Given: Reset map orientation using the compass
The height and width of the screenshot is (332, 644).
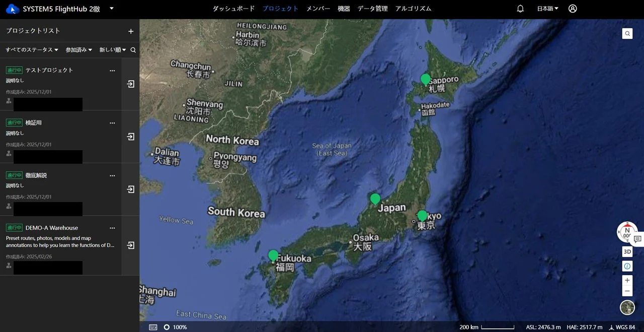Looking at the screenshot, I should [x=626, y=231].
